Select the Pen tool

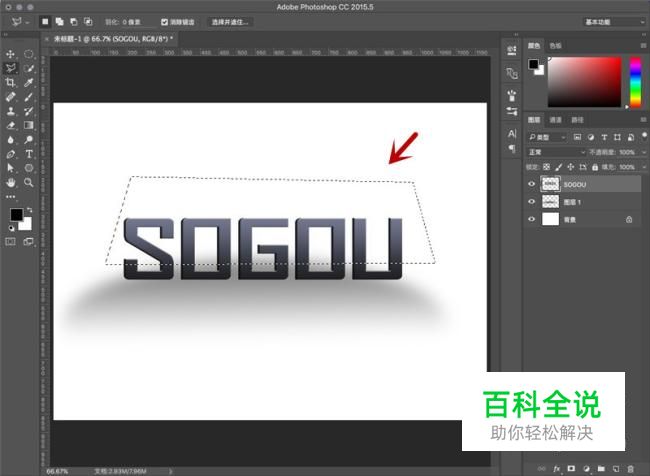tap(10, 154)
